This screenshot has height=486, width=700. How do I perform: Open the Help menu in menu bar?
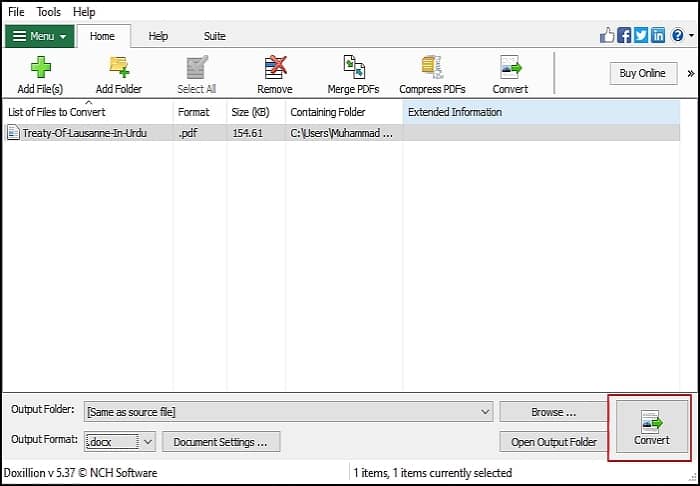(84, 12)
